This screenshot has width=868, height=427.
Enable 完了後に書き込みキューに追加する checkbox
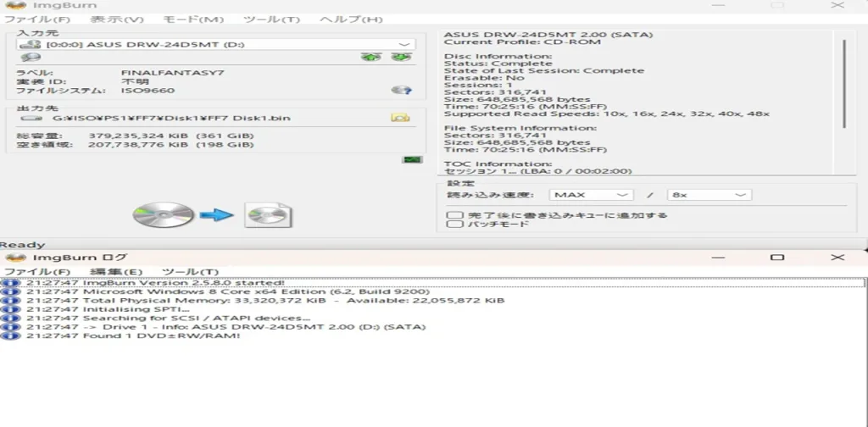coord(455,215)
